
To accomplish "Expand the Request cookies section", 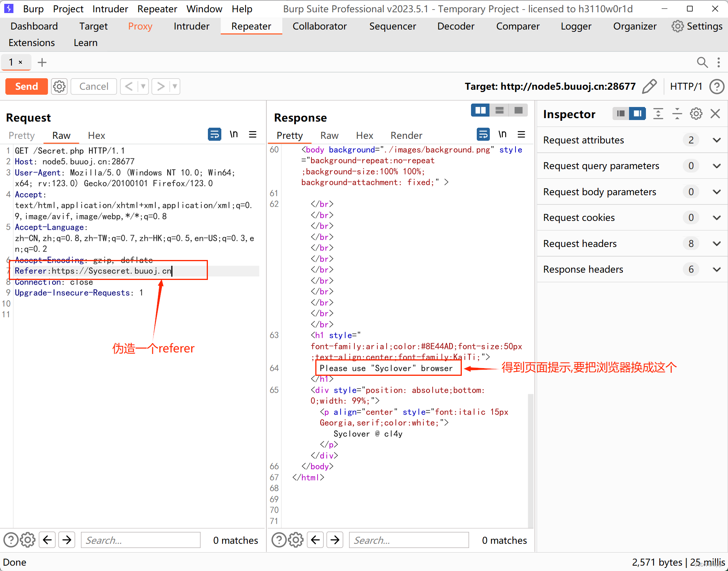I will point(632,217).
